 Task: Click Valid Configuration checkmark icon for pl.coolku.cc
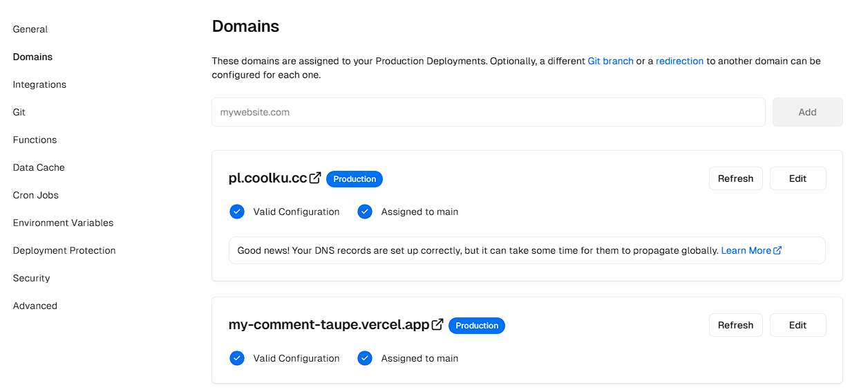237,212
